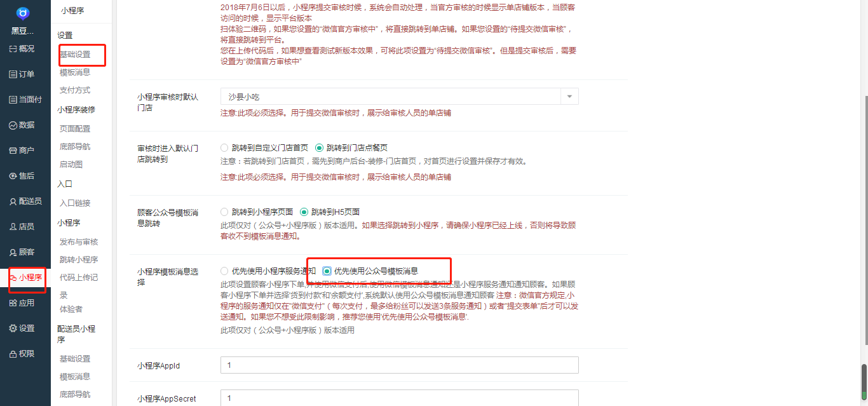Select 优先使用公众号模板消息 radio
Viewport: 868px width, 406px height.
(x=327, y=271)
